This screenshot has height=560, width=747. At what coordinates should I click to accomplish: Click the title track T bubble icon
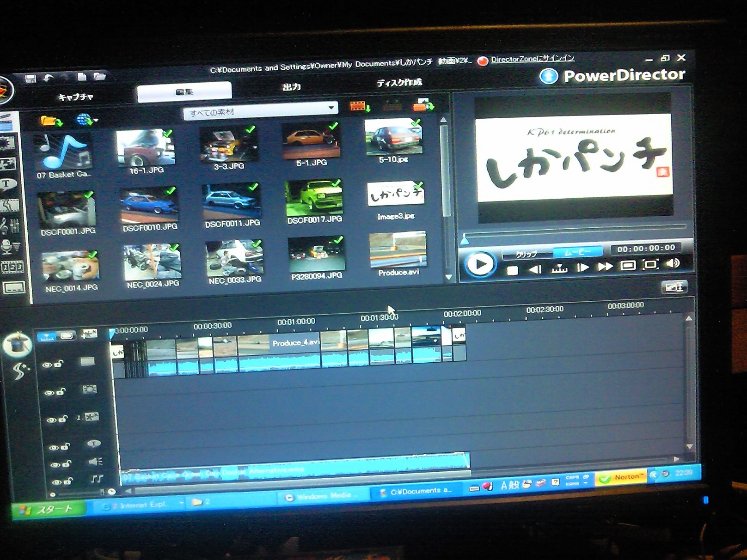pos(94,444)
